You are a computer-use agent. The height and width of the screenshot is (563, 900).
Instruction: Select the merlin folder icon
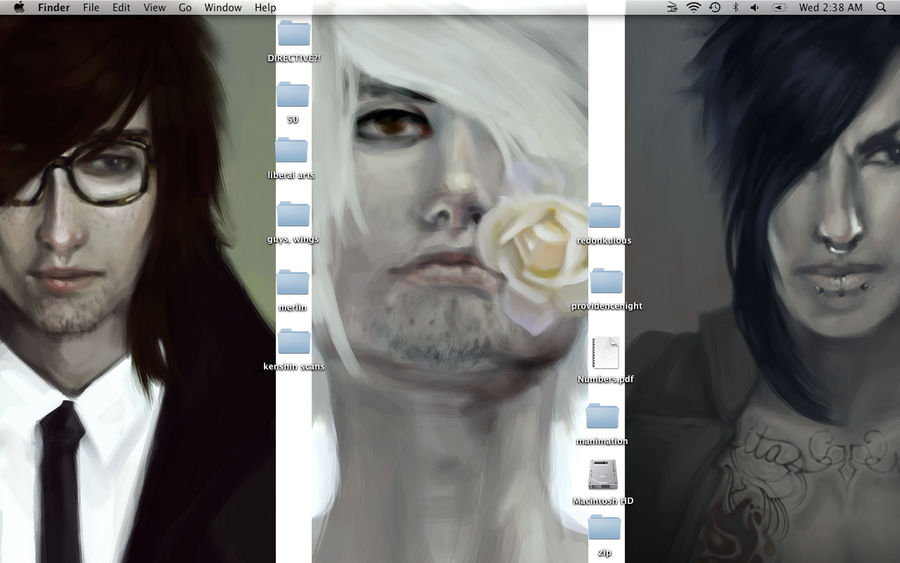tap(293, 282)
